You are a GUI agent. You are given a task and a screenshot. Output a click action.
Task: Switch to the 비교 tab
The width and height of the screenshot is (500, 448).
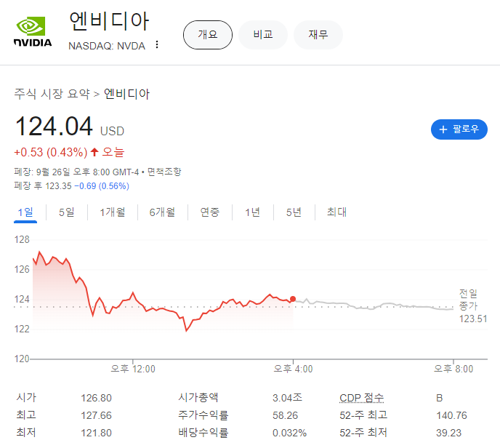[x=263, y=34]
